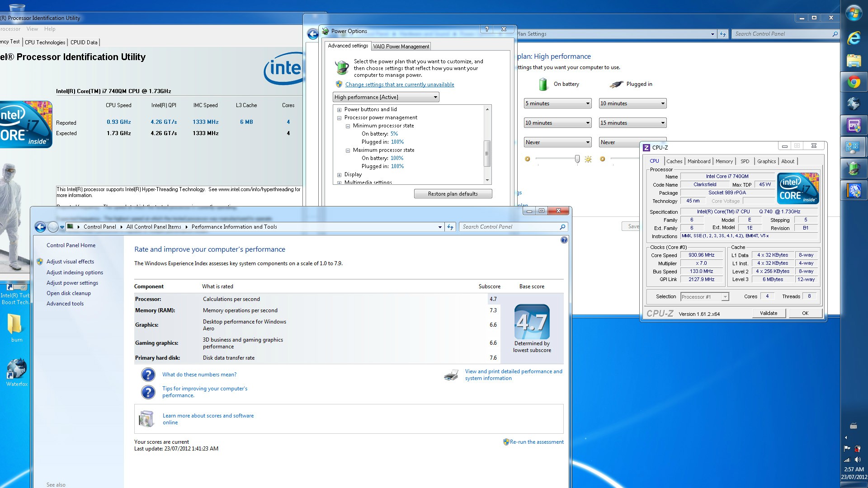Open Plugged in 15 minutes dropdown
This screenshot has height=488, width=868.
tap(632, 123)
